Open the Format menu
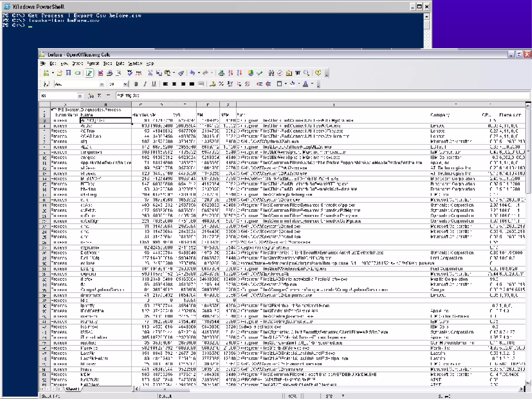 (x=93, y=63)
